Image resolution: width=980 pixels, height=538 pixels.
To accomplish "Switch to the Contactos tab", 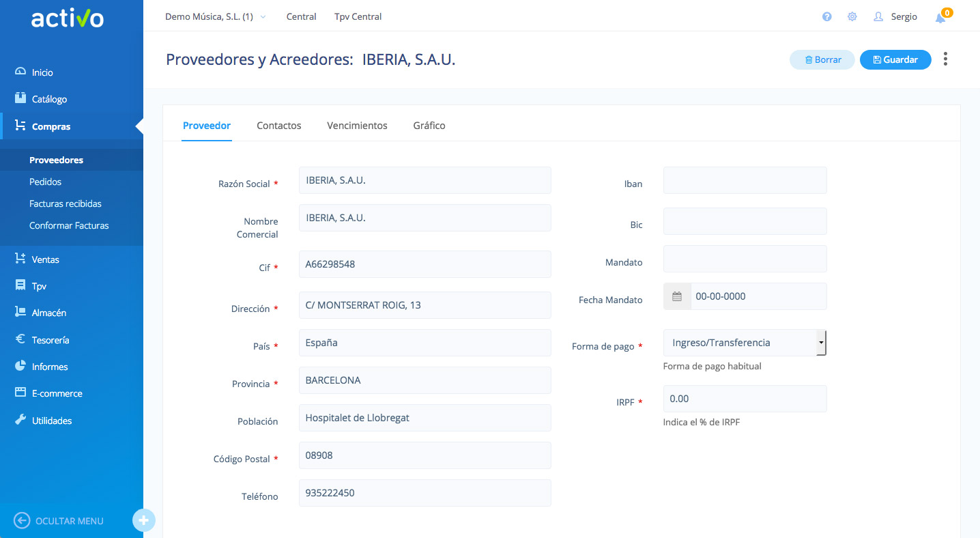I will pos(279,126).
